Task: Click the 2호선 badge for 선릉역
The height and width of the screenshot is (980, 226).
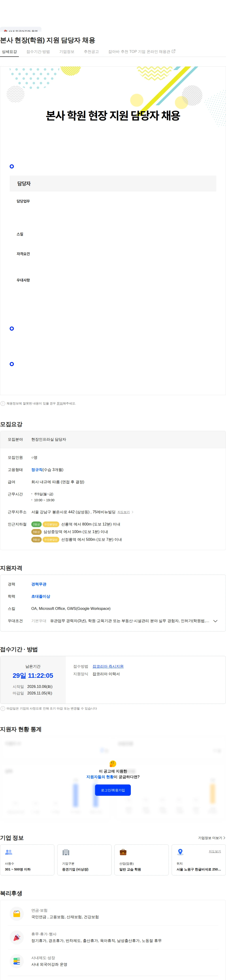Action: tap(36, 524)
